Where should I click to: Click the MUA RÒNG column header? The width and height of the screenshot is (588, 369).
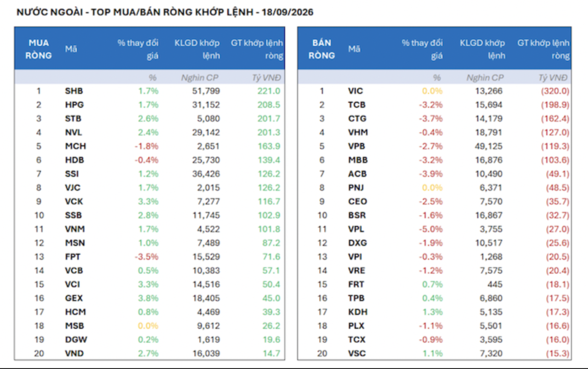coord(39,49)
